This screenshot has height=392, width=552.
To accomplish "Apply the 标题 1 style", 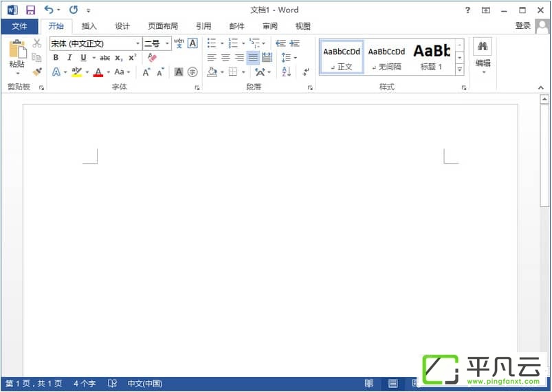I will pos(432,56).
